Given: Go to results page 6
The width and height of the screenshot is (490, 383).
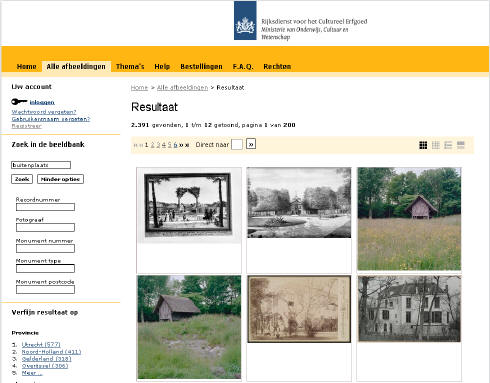Looking at the screenshot, I should click(x=175, y=145).
